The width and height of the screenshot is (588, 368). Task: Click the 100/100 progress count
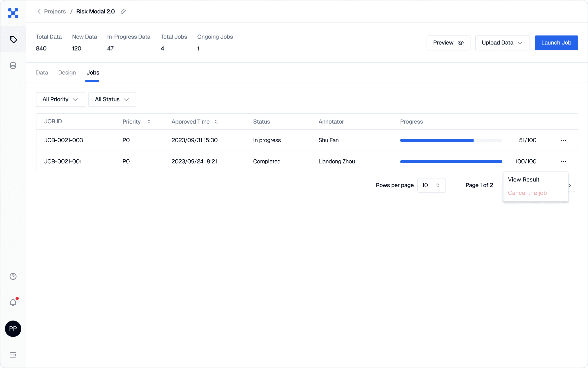point(526,162)
